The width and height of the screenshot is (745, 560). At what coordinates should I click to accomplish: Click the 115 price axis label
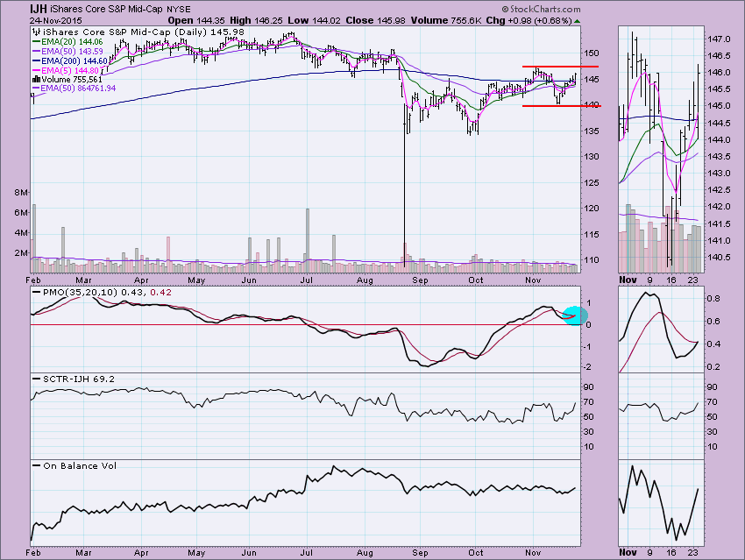click(x=592, y=235)
